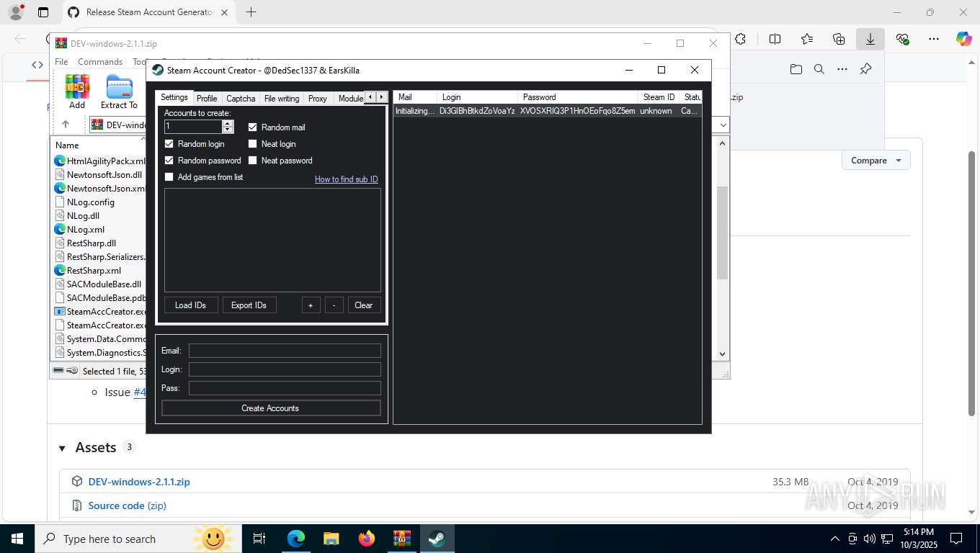Open the WinRAR File menu
This screenshot has width=980, height=553.
point(61,62)
